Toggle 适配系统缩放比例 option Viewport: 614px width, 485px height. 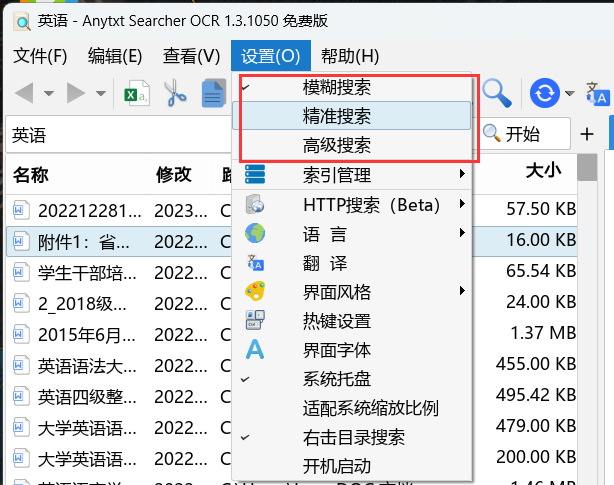352,408
